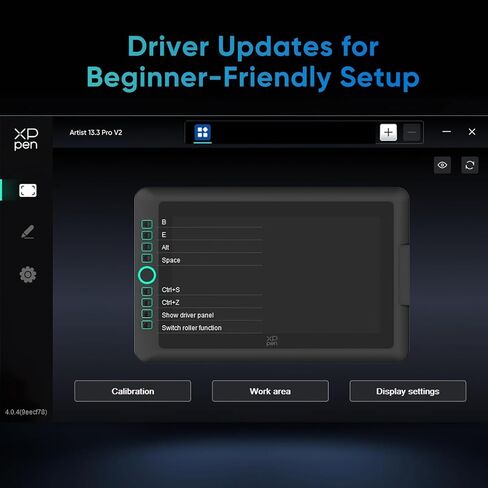488x488 pixels.
Task: Remove application using the minus button
Action: pyautogui.click(x=412, y=133)
